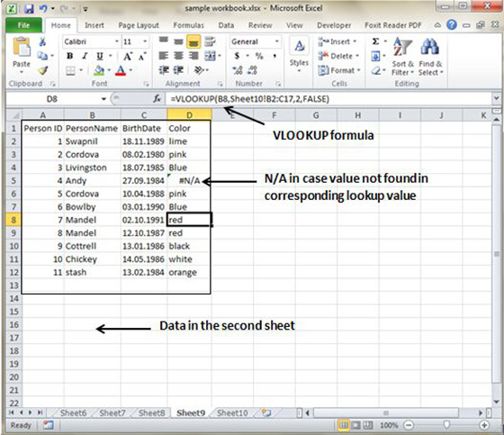Apply Comma Style format
Screen dimensions: 504x435
274,56
